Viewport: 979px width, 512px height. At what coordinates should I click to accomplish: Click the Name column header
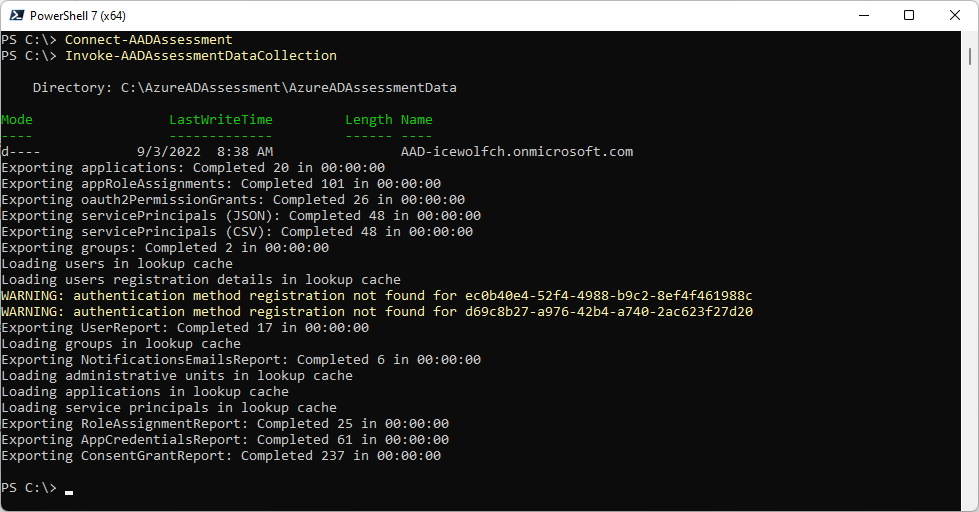pyautogui.click(x=416, y=120)
